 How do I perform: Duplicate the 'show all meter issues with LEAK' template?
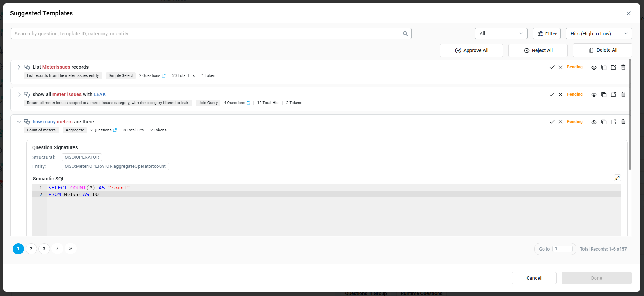click(604, 95)
